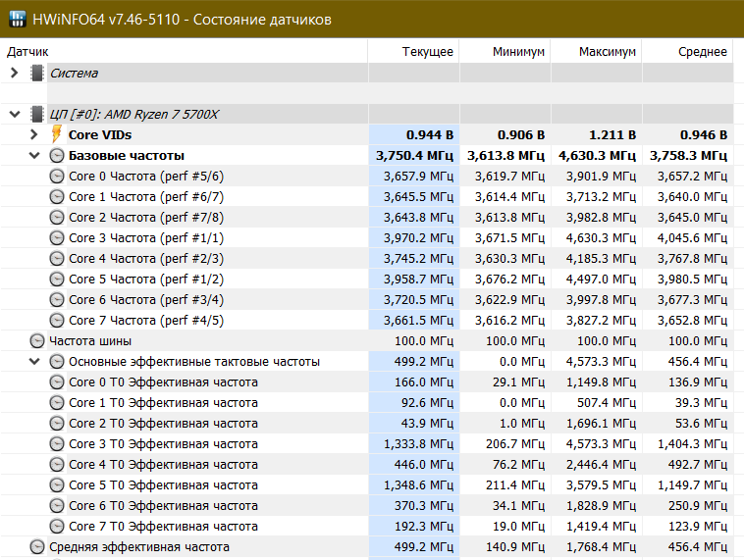Click the clock icon for Базовые частоты
The image size is (744, 560).
point(57,156)
